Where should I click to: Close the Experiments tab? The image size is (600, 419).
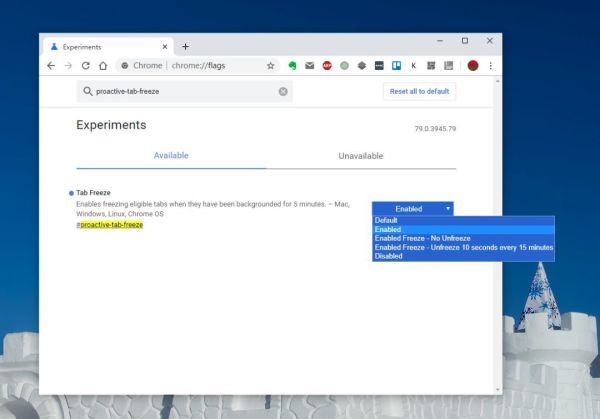[165, 47]
